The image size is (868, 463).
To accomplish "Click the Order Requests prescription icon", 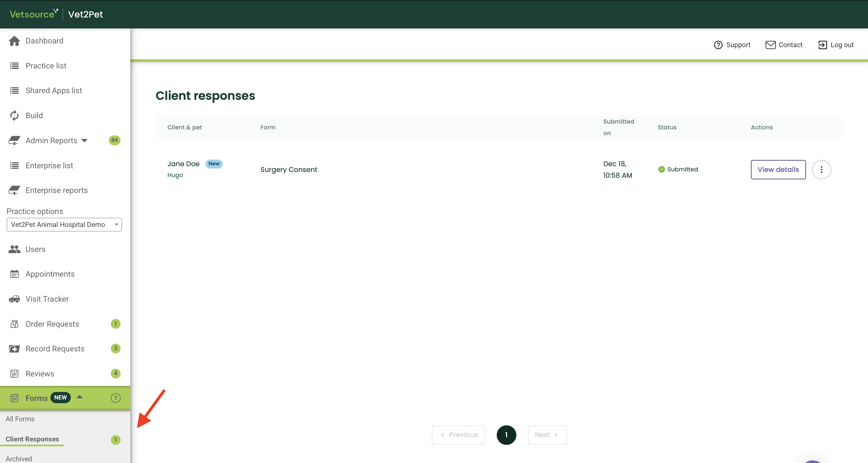I will coord(14,324).
